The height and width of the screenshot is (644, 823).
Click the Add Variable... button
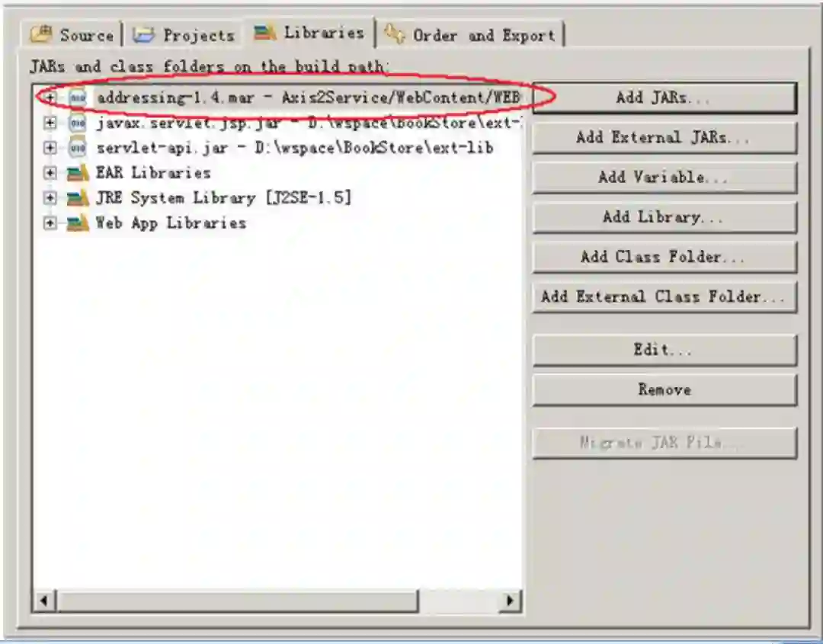click(x=664, y=178)
